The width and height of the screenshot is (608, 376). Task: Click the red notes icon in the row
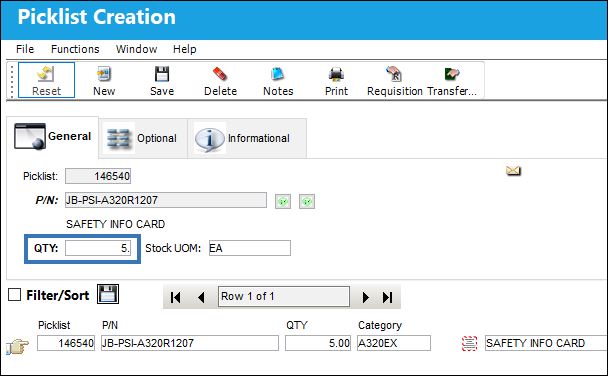click(469, 343)
